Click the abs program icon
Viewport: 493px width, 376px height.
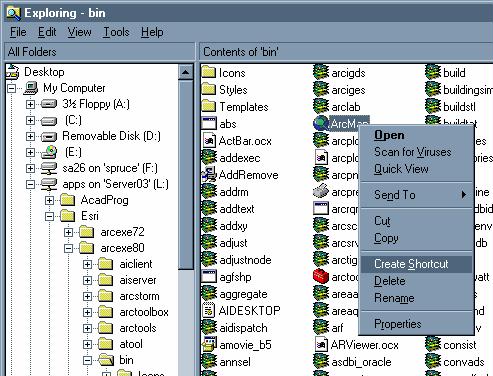click(x=209, y=123)
